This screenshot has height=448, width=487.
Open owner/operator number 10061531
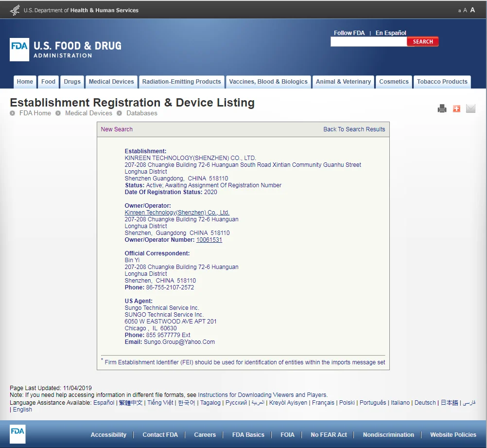coord(209,240)
